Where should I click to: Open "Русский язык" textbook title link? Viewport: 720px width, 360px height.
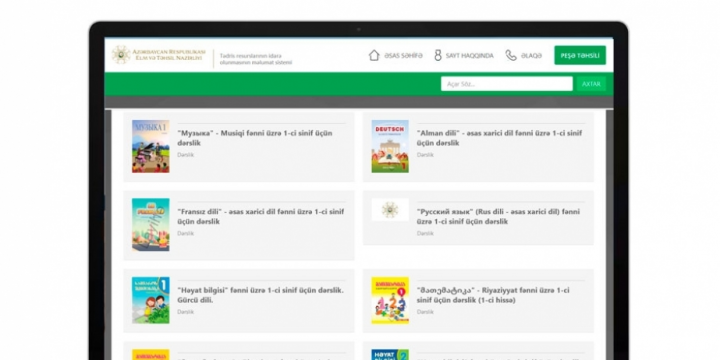pyautogui.click(x=498, y=216)
